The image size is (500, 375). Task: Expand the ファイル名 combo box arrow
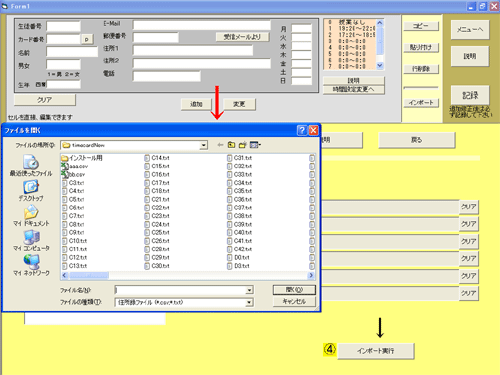point(249,290)
